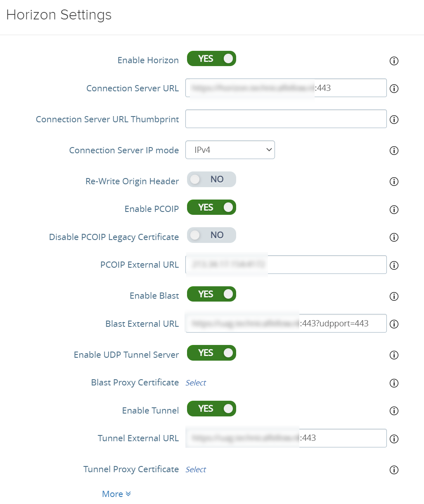Viewport: 424px width, 504px height.
Task: Expand More settings
Action: 116,494
